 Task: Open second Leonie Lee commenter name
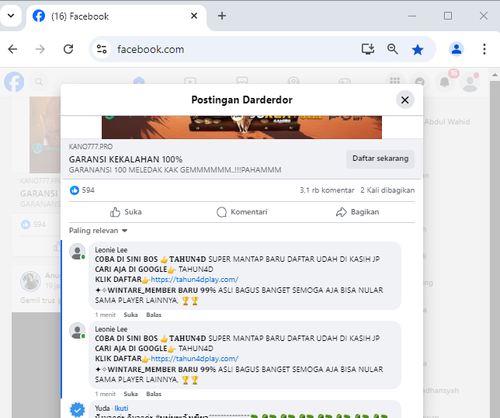coord(111,329)
